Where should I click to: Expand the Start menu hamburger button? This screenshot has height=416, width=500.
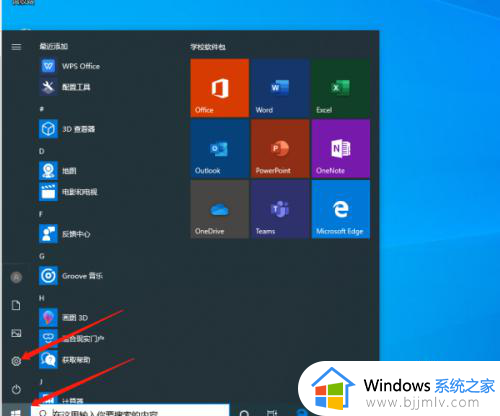(16, 47)
